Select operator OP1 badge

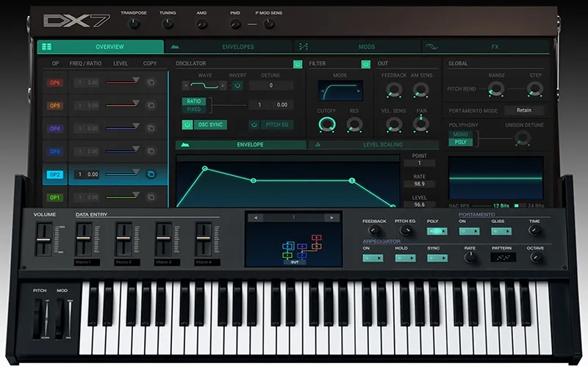(x=54, y=197)
